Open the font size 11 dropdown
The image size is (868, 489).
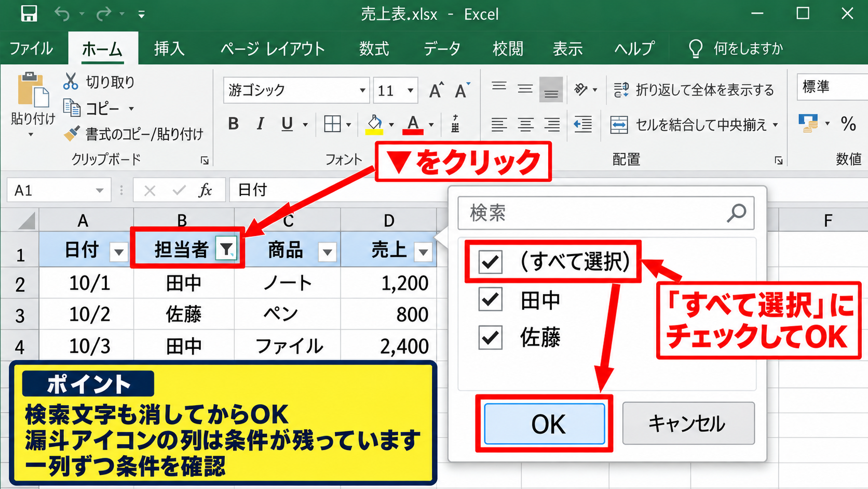point(410,90)
